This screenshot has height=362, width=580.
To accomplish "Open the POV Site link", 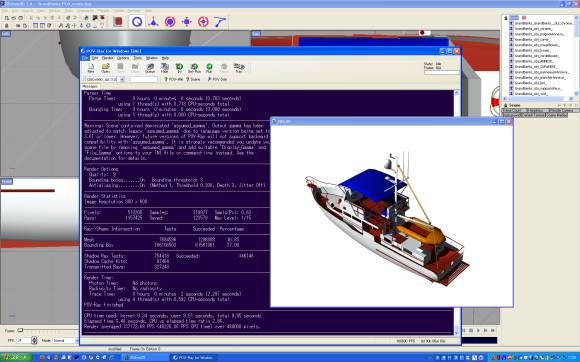I will pos(217,79).
